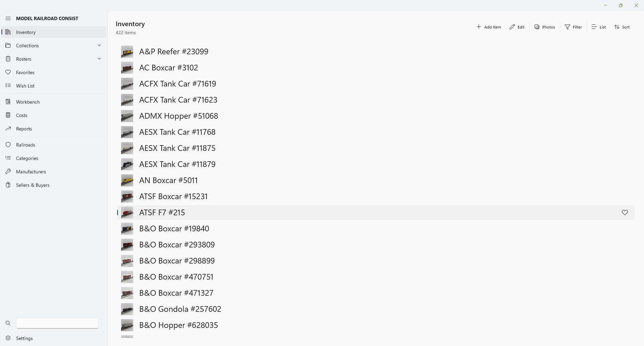Click the List view button label

pos(603,27)
